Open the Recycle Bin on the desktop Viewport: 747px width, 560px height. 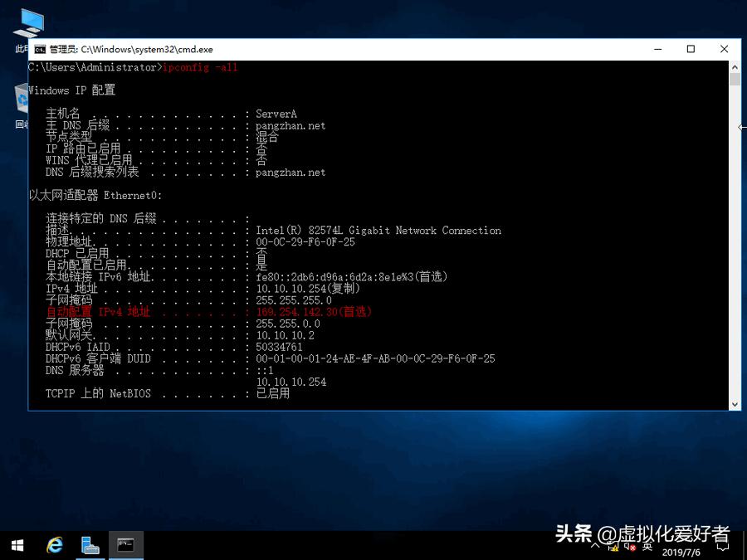21,100
